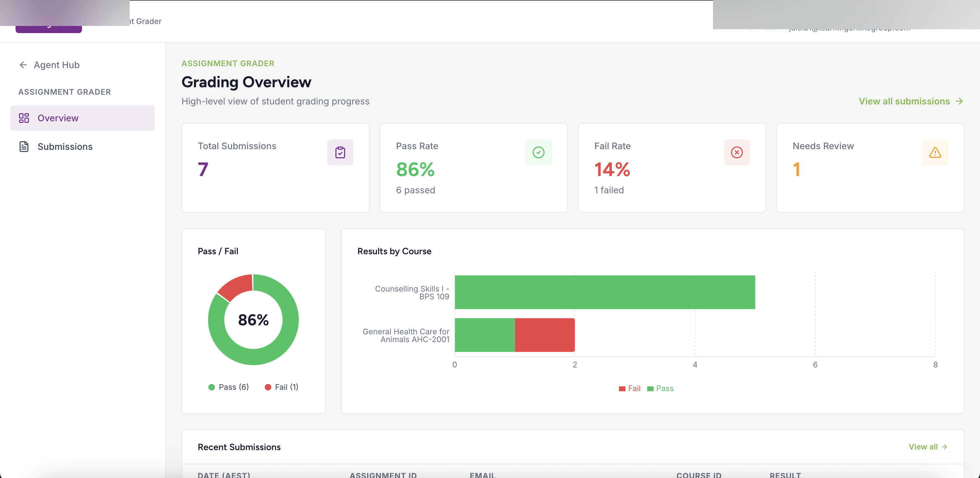The height and width of the screenshot is (478, 980).
Task: Select the Overview grid icon in the sidebar
Action: pos(24,118)
